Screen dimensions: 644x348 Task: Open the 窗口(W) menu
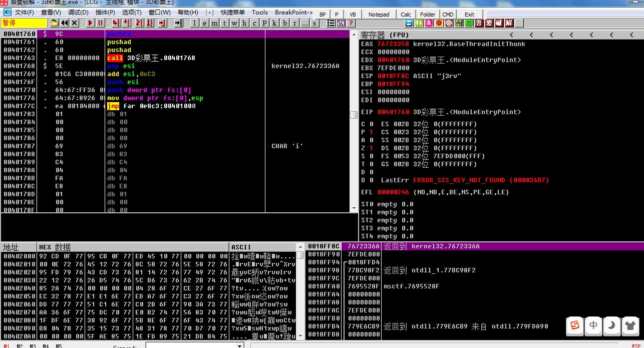tap(160, 13)
